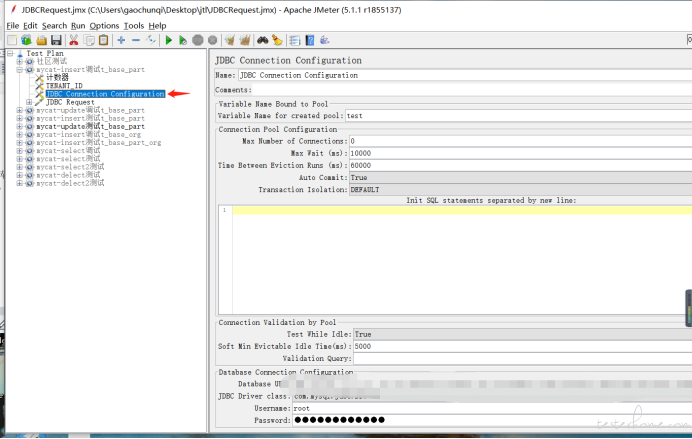Viewport: 692px width, 439px height.
Task: Click the pipette icon beside JDBC Request
Action: (39, 102)
